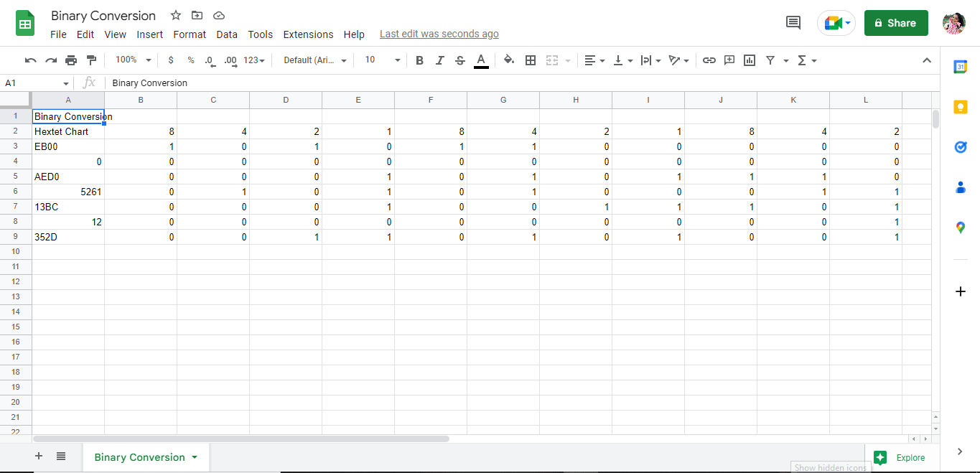Click the Insert comment icon
Image resolution: width=980 pixels, height=473 pixels.
pos(729,60)
